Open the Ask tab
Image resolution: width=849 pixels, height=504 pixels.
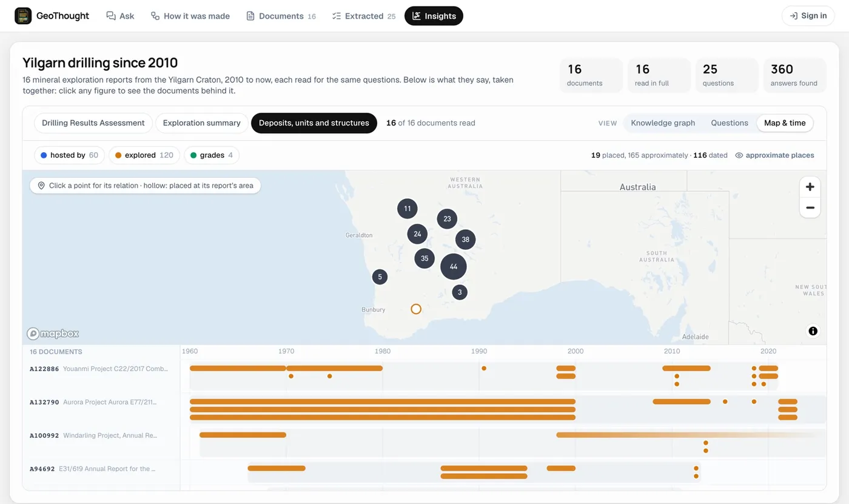tap(120, 16)
